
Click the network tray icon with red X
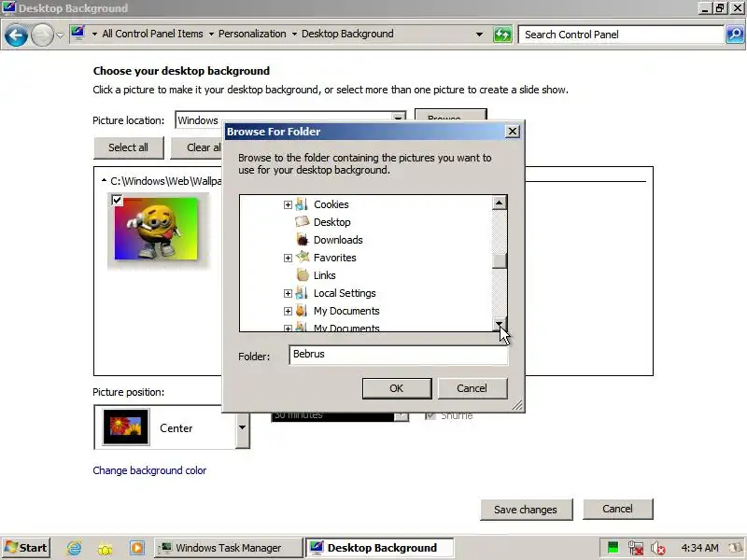click(636, 549)
